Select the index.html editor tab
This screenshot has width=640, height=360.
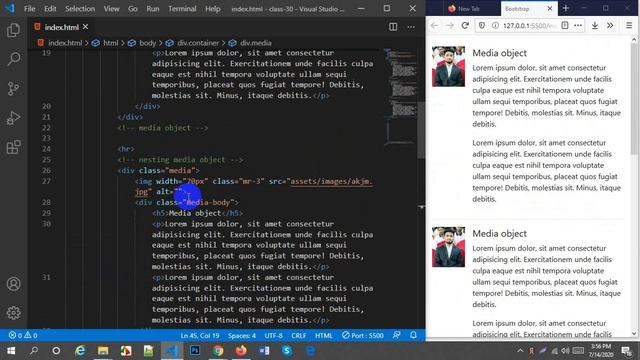click(x=61, y=27)
